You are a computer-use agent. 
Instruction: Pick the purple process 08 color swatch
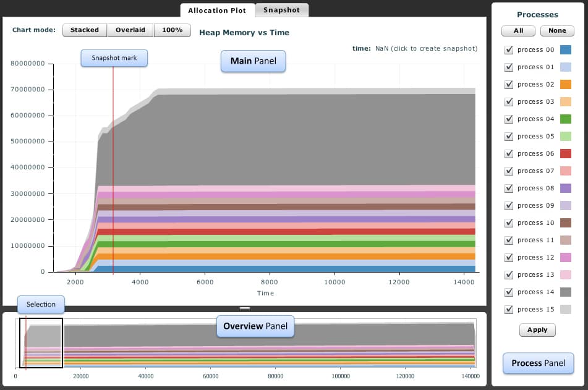(x=565, y=189)
